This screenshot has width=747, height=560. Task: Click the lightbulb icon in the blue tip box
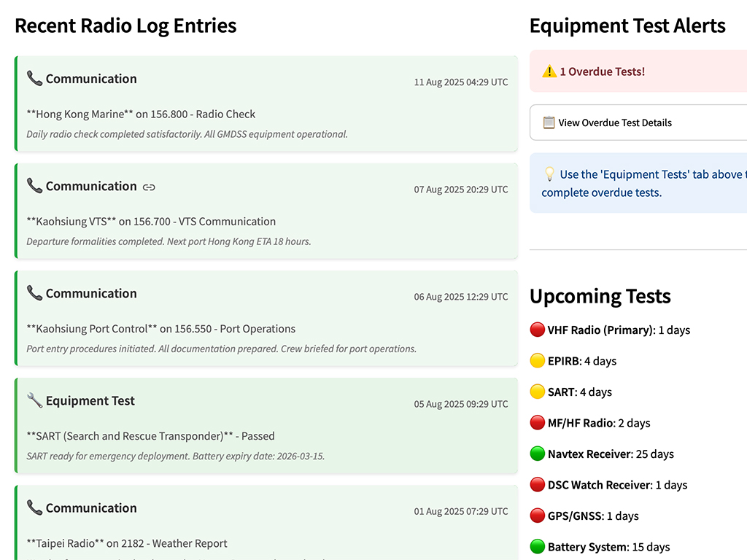point(549,174)
